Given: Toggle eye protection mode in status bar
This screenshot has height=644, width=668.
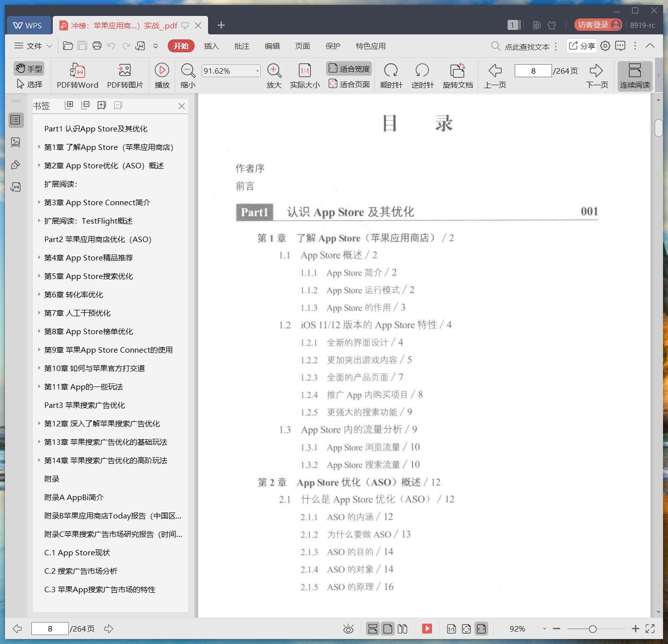Looking at the screenshot, I should [348, 629].
